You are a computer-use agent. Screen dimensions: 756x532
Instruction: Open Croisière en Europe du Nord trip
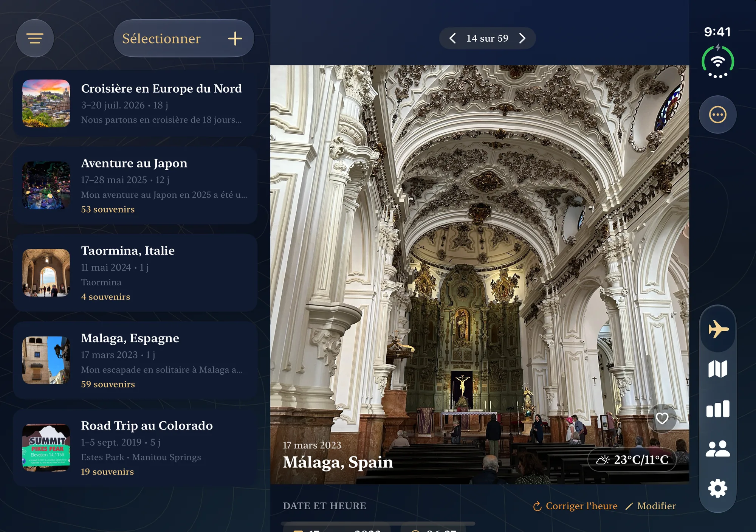click(135, 103)
